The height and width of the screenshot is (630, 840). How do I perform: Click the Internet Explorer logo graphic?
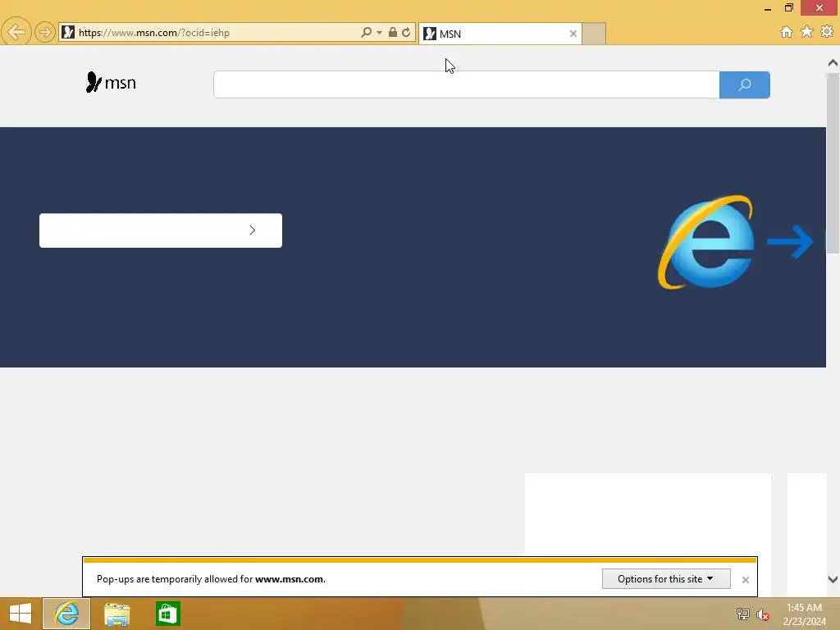706,242
